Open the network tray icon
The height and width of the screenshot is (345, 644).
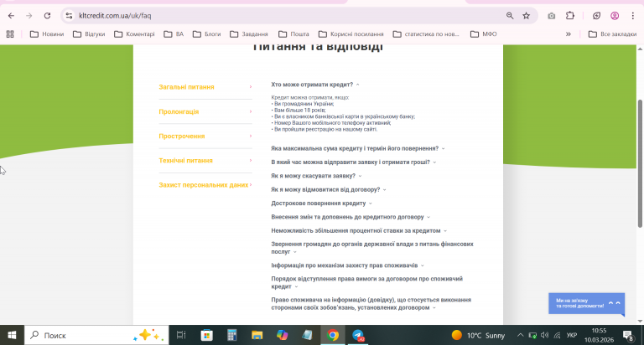tap(557, 335)
